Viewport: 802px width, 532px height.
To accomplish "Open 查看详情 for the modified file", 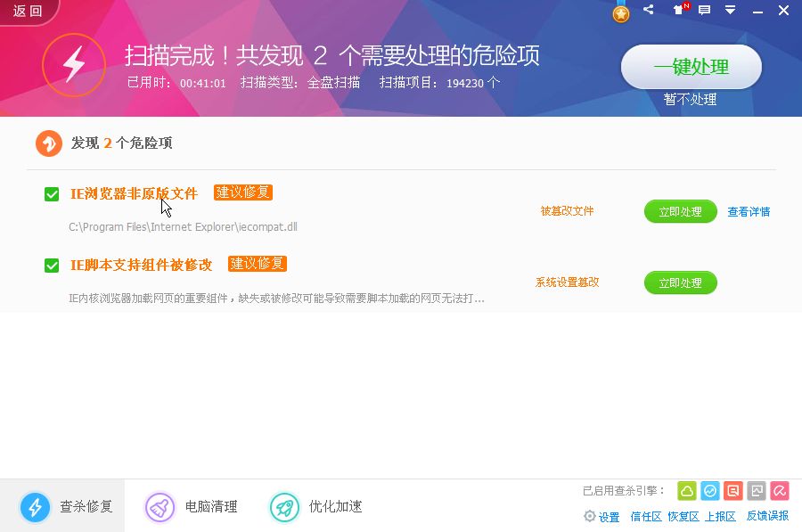I will (x=749, y=211).
